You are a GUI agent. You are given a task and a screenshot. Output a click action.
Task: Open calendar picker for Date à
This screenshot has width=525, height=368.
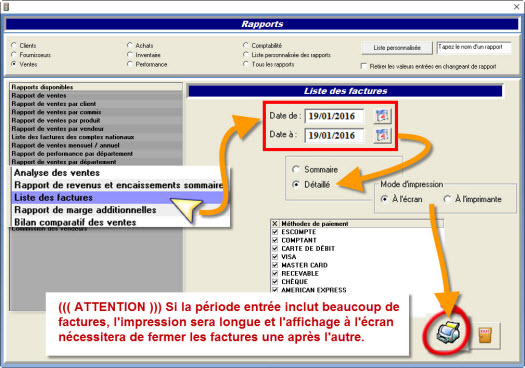(382, 135)
